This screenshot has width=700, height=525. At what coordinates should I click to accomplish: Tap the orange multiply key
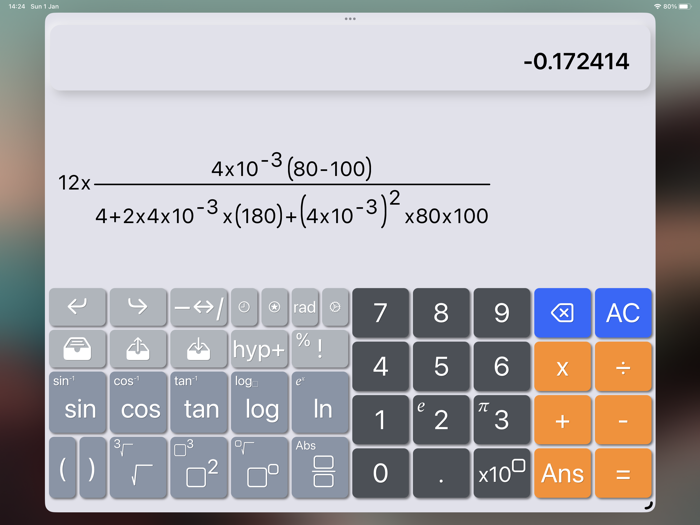coord(562,367)
